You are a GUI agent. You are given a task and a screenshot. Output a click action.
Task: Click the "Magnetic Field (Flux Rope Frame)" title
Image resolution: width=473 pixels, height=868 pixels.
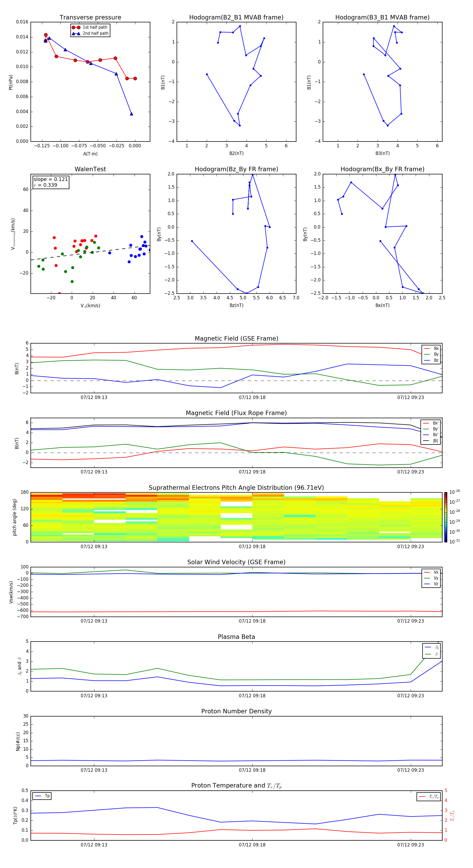click(x=236, y=413)
